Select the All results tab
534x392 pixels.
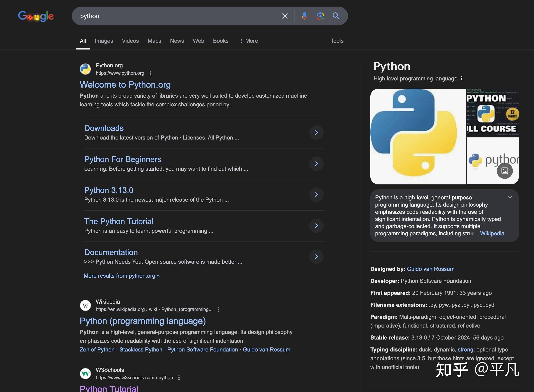(83, 41)
